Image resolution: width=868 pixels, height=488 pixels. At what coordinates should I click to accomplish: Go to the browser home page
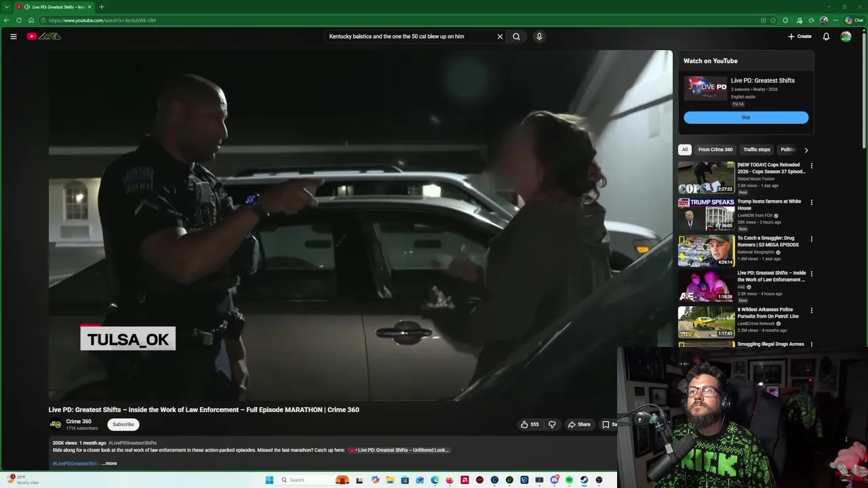tap(31, 20)
